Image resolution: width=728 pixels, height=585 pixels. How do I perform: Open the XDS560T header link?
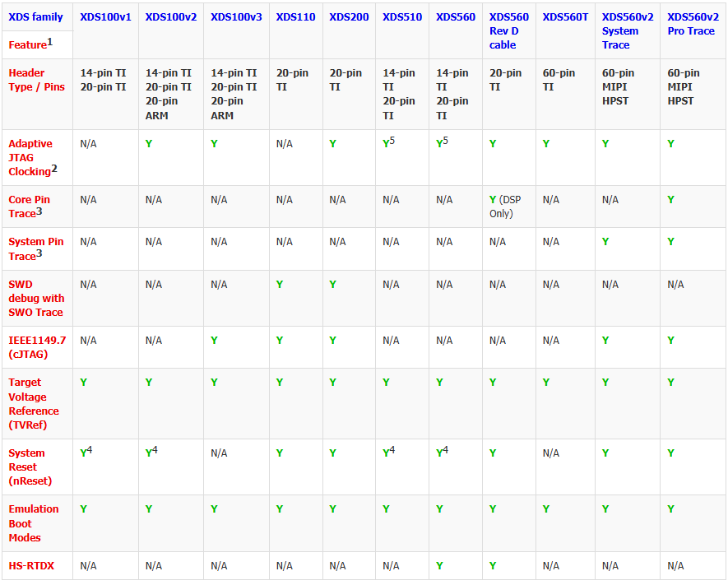tap(565, 17)
